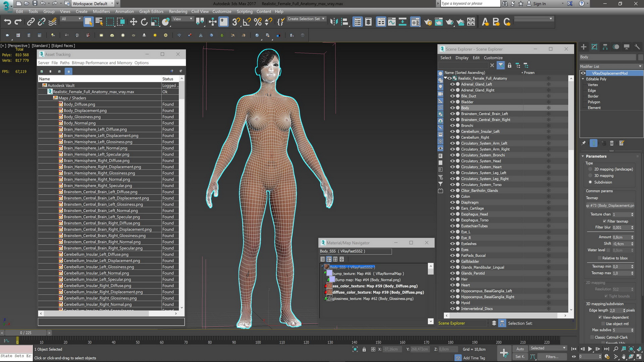Select Body_Diffuse.png in Asset Tracking
The height and width of the screenshot is (362, 644).
pyautogui.click(x=79, y=104)
